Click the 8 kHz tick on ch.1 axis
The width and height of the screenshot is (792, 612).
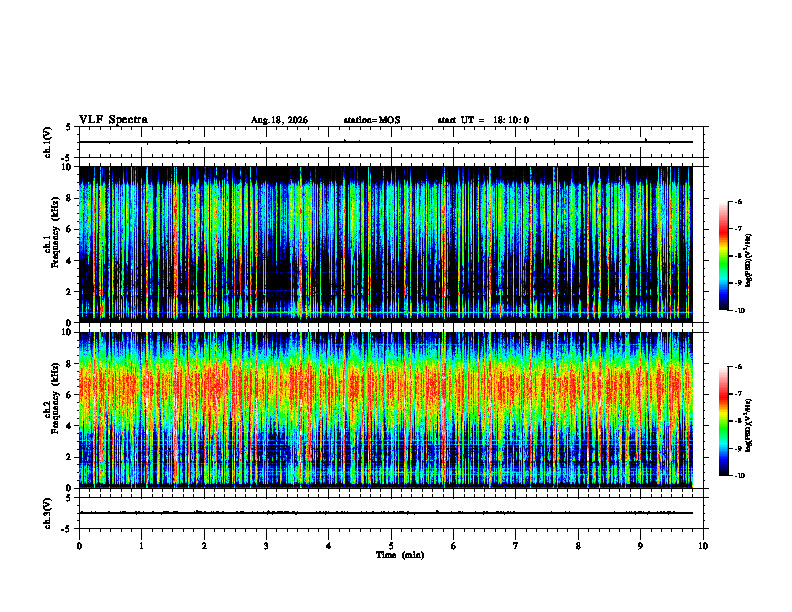click(x=71, y=198)
